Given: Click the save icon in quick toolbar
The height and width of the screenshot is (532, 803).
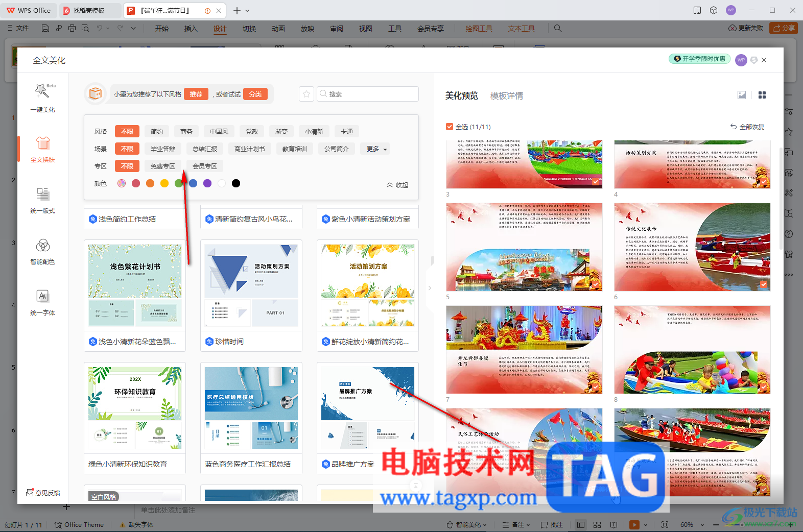Looking at the screenshot, I should (45, 28).
